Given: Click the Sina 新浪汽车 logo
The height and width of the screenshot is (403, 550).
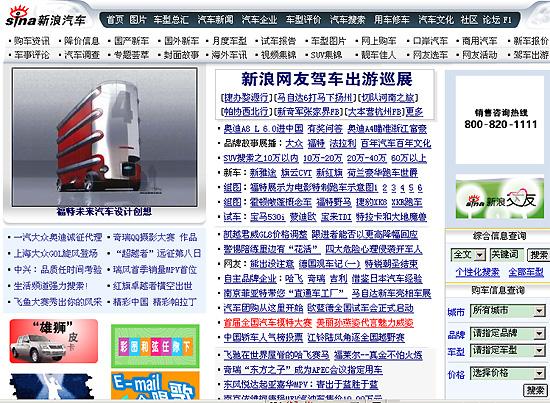Looking at the screenshot, I should [x=46, y=18].
